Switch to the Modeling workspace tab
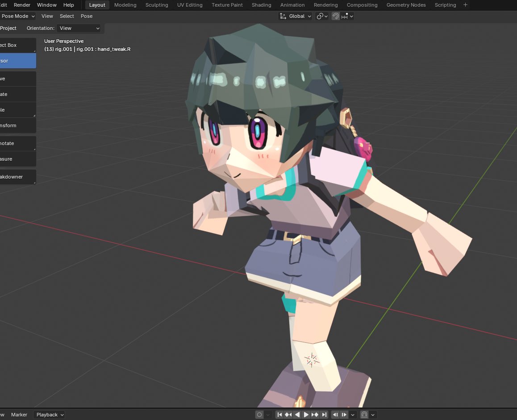Image resolution: width=517 pixels, height=420 pixels. [x=125, y=5]
